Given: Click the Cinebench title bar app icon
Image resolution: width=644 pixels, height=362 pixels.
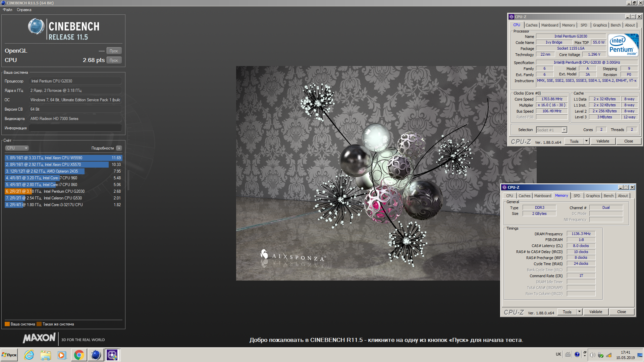Looking at the screenshot, I should [3, 3].
